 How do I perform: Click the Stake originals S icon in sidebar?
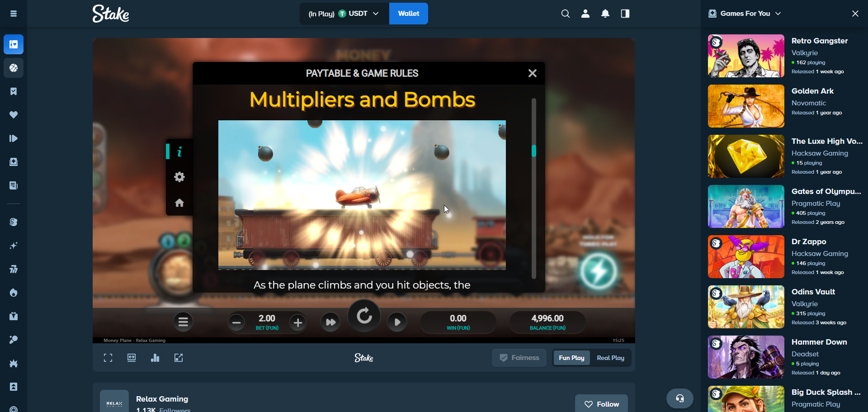tap(14, 222)
